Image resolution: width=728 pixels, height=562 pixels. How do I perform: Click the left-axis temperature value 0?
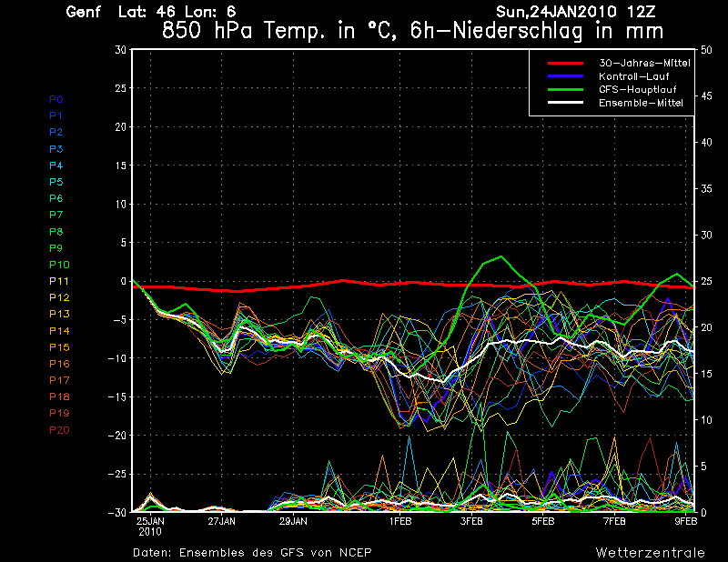[124, 281]
